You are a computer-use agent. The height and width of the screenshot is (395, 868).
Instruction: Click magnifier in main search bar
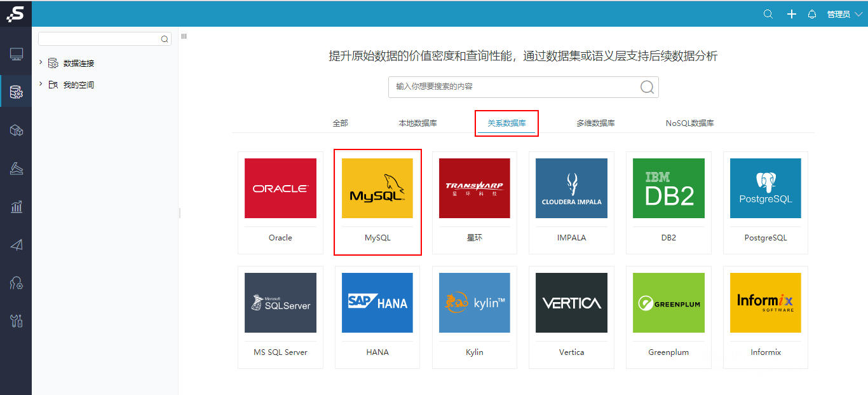click(647, 87)
